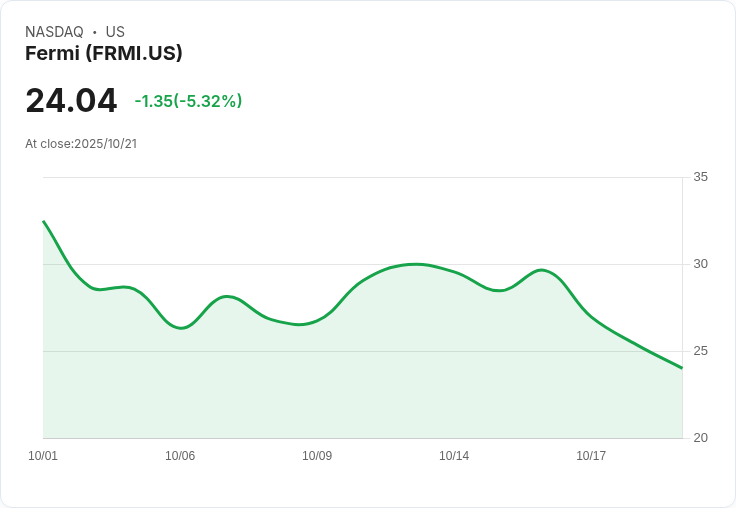Click the line's peak between 10/09 and 10/14

[415, 264]
